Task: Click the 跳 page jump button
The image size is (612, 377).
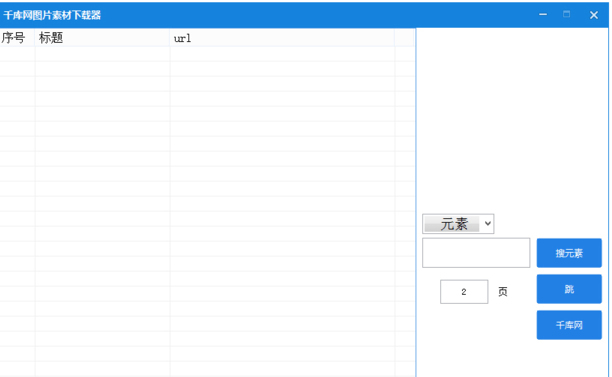Action: [569, 289]
